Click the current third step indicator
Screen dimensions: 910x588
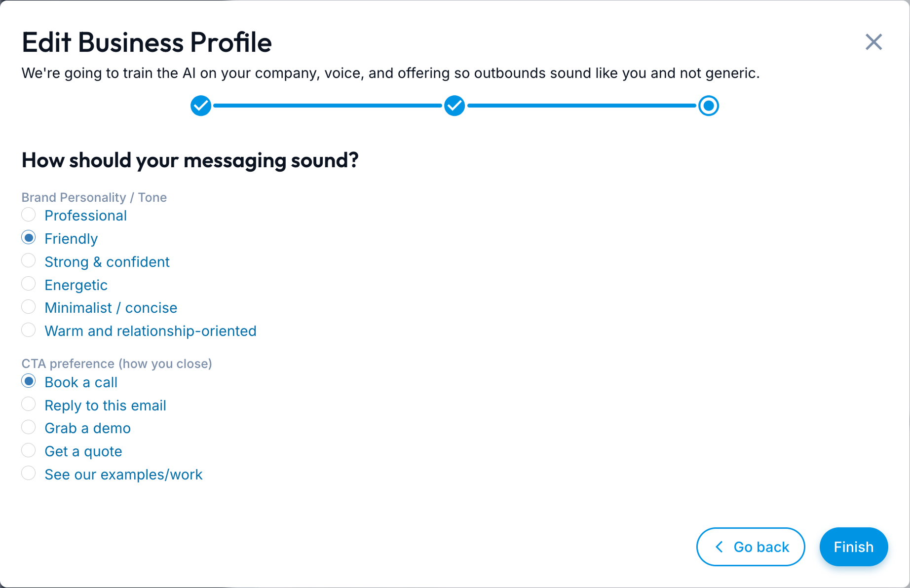[x=708, y=106]
